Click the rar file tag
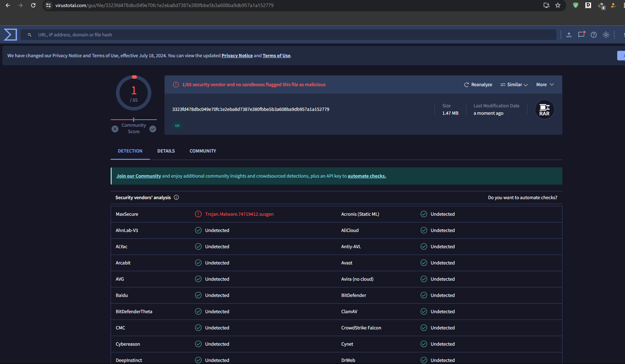 click(x=177, y=125)
